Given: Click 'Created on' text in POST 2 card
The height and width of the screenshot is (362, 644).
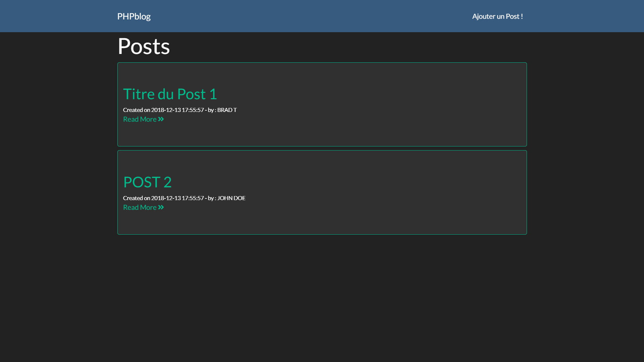Looking at the screenshot, I should coord(136,198).
